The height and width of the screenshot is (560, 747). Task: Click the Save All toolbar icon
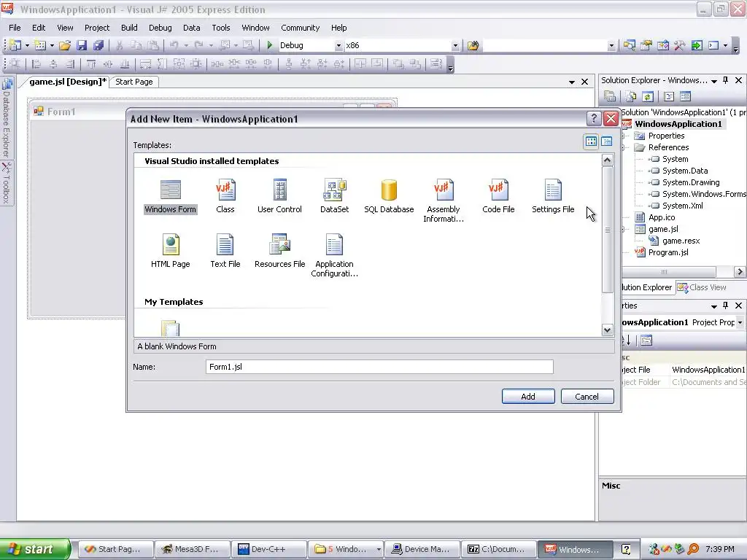click(x=98, y=46)
